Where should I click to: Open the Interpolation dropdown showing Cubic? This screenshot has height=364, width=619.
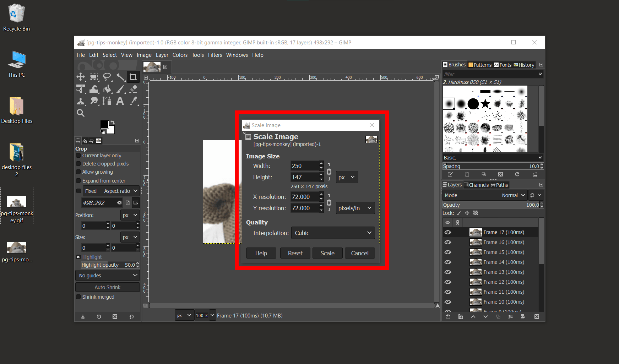(x=332, y=233)
